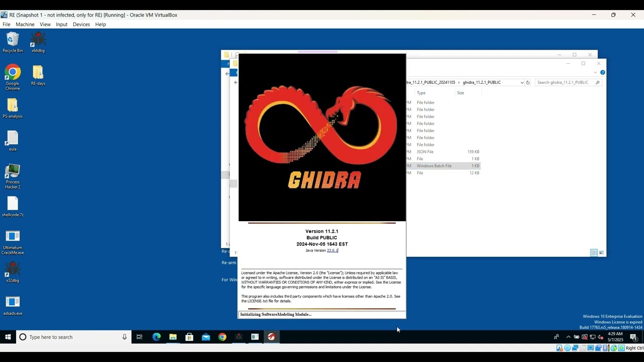Viewport: 644px width, 362px height.
Task: Click the debugger bug icon in taskbar
Action: pyautogui.click(x=238, y=337)
